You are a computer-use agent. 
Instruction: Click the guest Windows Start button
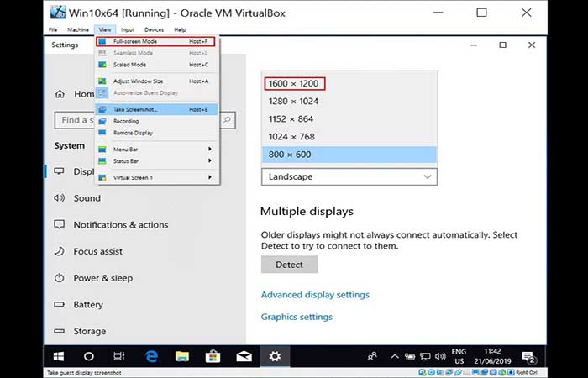click(59, 356)
